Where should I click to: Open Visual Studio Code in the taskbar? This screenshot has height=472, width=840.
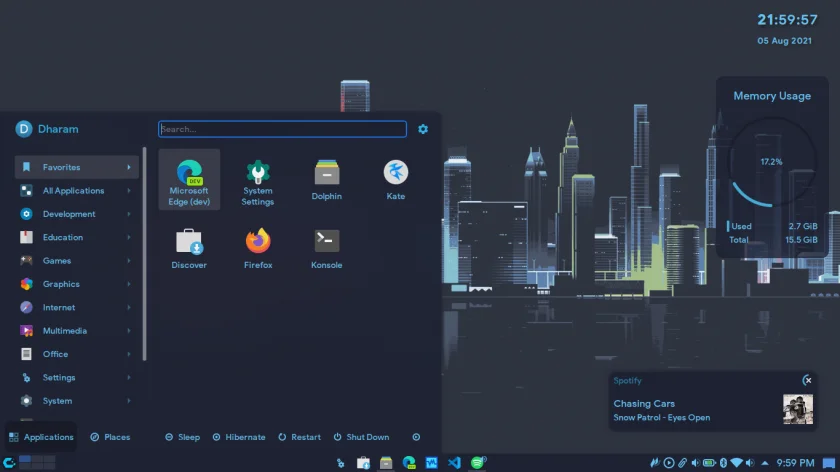[x=454, y=462]
